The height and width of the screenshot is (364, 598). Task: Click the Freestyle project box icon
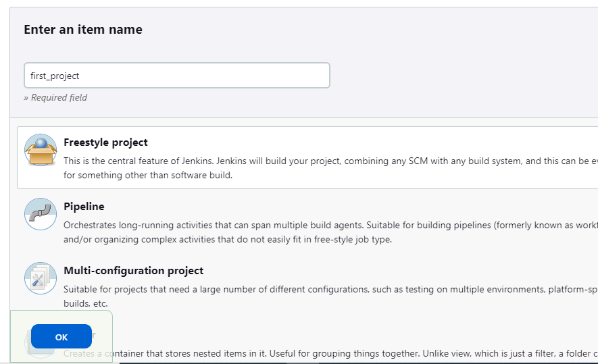41,150
